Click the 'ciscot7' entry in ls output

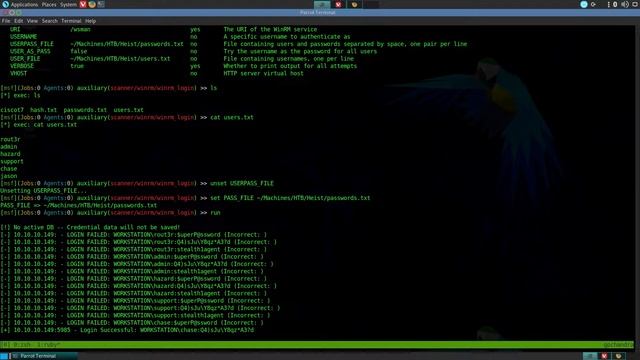coord(12,110)
